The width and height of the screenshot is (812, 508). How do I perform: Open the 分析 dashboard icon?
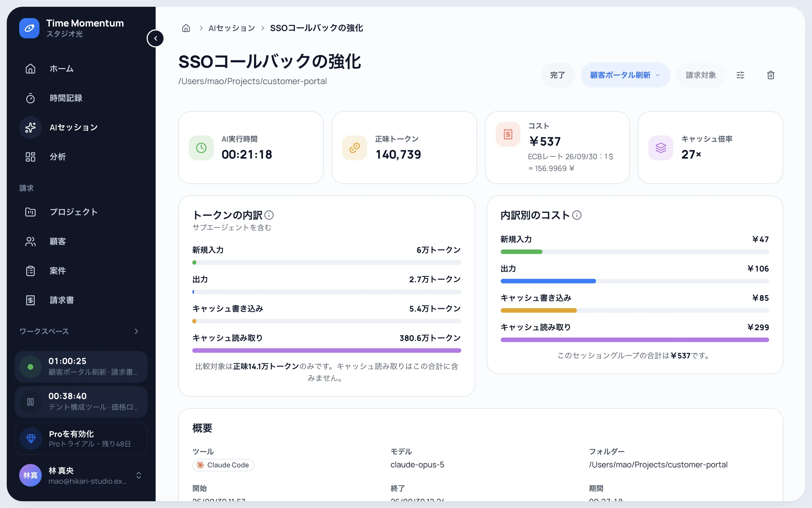click(x=30, y=157)
